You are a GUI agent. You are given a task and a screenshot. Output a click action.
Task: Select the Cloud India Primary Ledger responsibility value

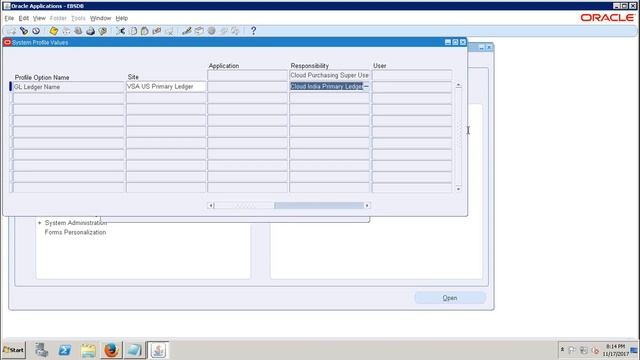[x=326, y=87]
